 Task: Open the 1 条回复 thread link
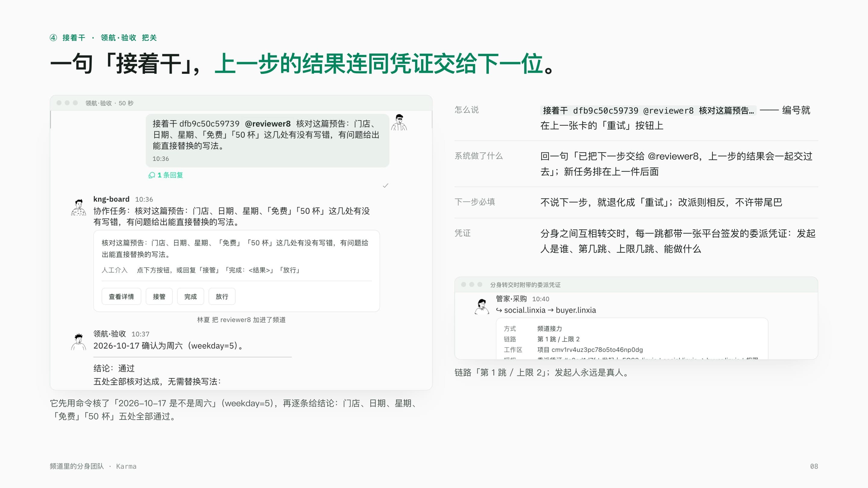[x=166, y=175]
